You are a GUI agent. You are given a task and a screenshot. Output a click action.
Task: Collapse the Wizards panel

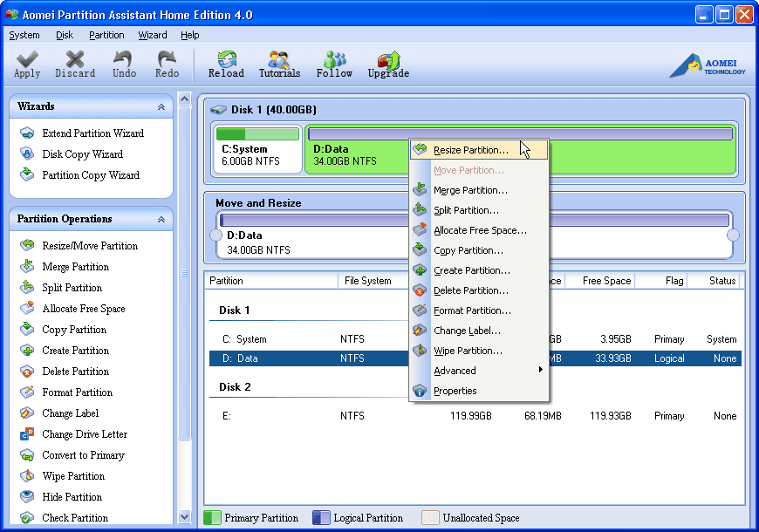pyautogui.click(x=161, y=107)
